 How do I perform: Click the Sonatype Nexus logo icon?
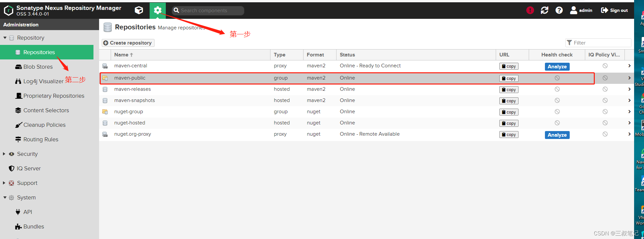coord(8,11)
